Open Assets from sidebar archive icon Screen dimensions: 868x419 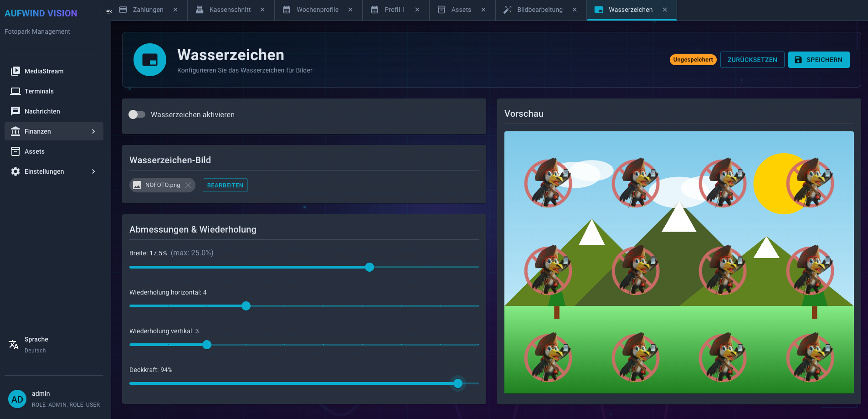point(15,151)
